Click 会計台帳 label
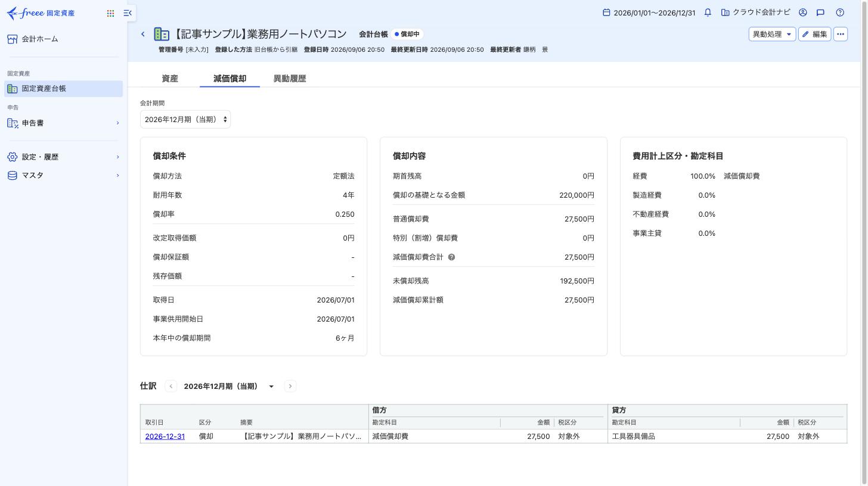The image size is (868, 486). pyautogui.click(x=373, y=34)
